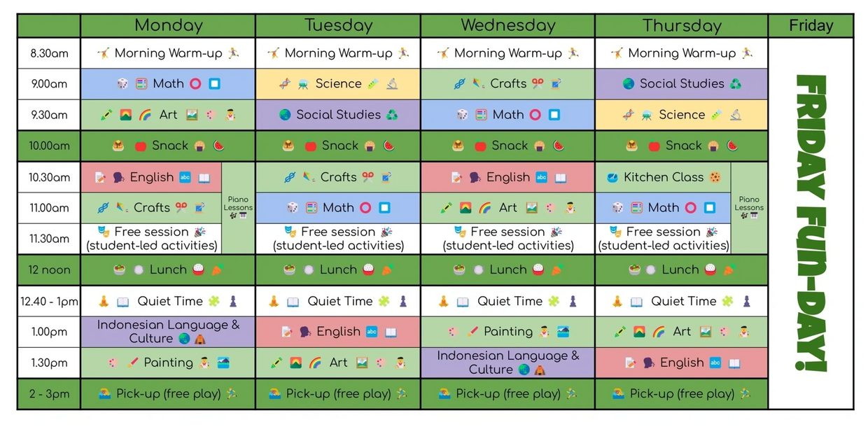Viewport: 868px width, 434px height.
Task: Click the dice icon in Monday's Math cell
Action: coord(122,84)
